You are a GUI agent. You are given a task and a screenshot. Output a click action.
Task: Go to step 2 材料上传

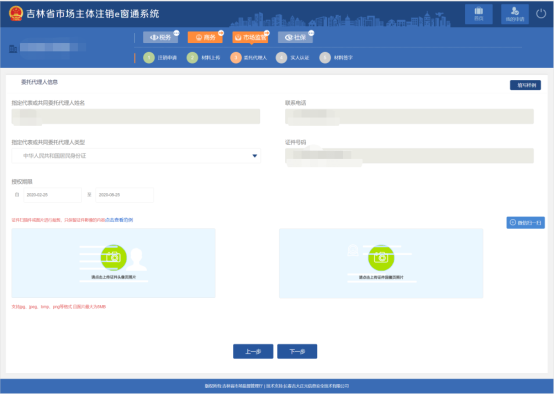pyautogui.click(x=204, y=58)
